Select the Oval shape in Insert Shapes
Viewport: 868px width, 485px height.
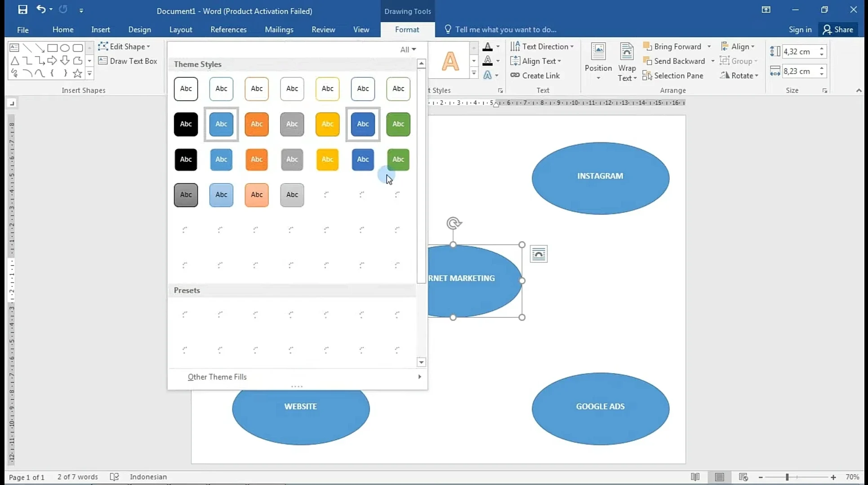click(x=65, y=48)
